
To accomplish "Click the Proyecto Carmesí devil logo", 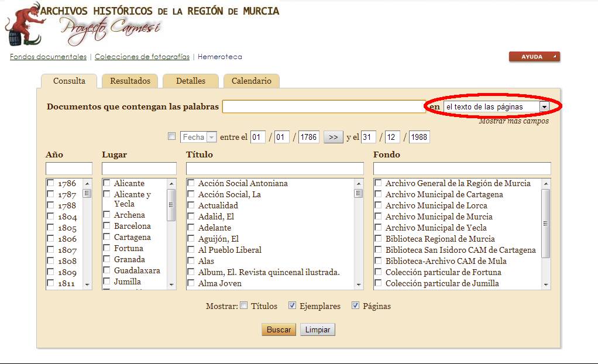I will 22,25.
